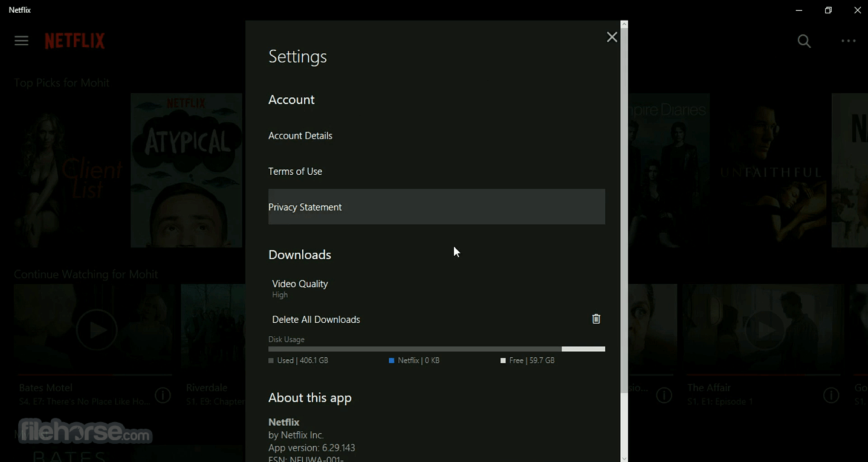Open Terms of Use

click(436, 172)
